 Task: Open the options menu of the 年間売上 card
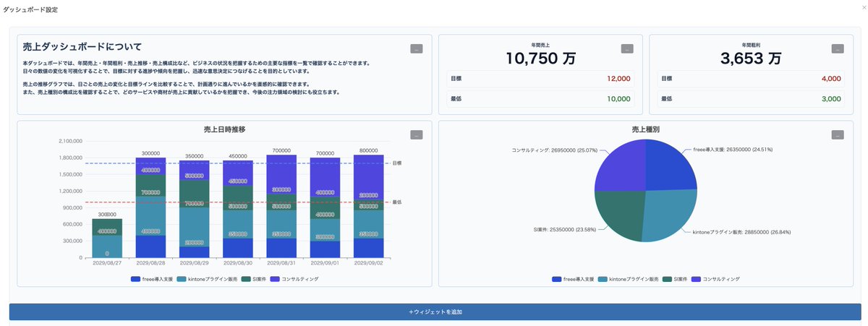click(627, 49)
